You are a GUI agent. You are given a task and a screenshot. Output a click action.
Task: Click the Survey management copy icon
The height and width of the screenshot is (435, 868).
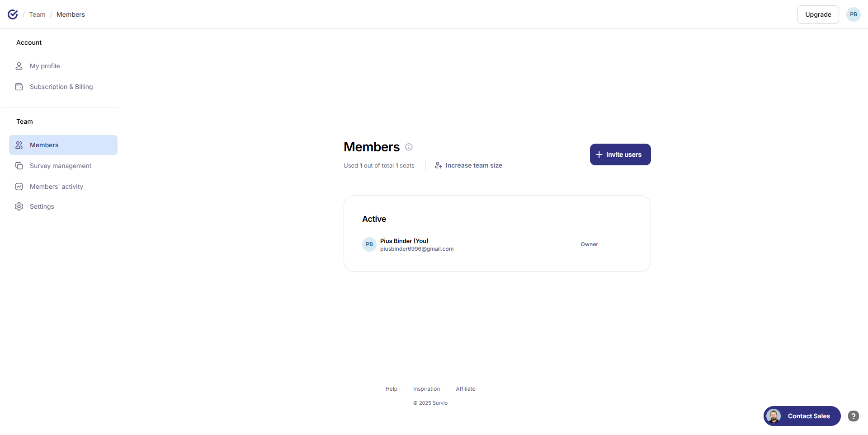coord(19,166)
